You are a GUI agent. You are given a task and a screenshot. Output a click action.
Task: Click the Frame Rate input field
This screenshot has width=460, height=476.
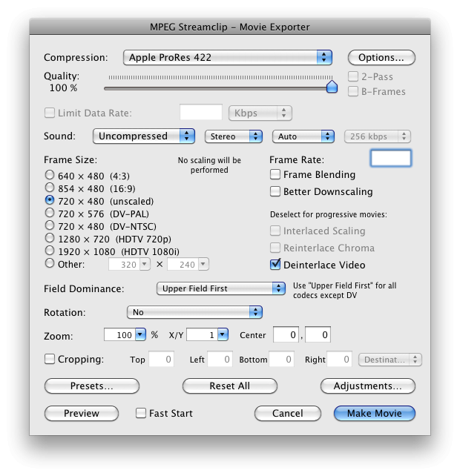click(391, 158)
